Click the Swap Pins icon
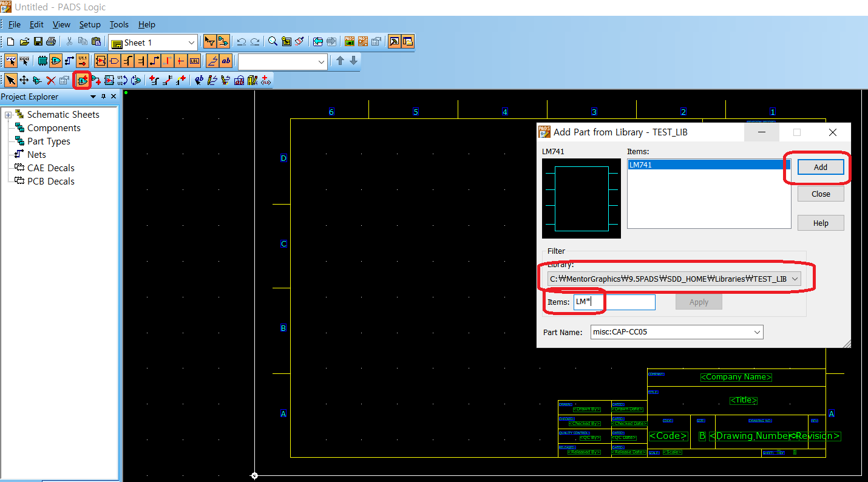868x482 pixels. pyautogui.click(x=136, y=80)
